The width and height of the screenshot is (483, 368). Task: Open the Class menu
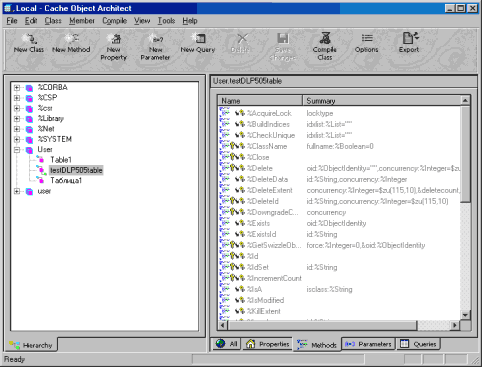pyautogui.click(x=53, y=21)
